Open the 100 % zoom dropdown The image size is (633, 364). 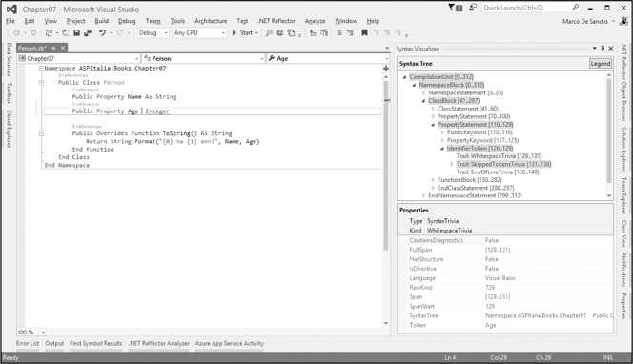pyautogui.click(x=31, y=333)
